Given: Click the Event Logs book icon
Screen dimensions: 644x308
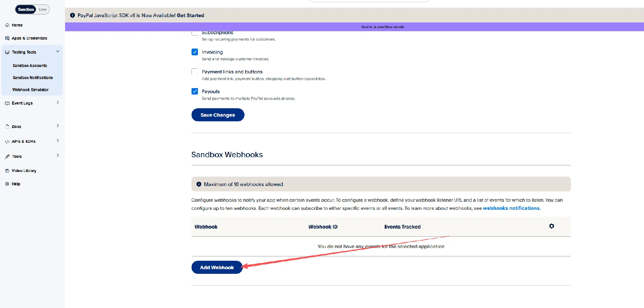Looking at the screenshot, I should [7, 103].
